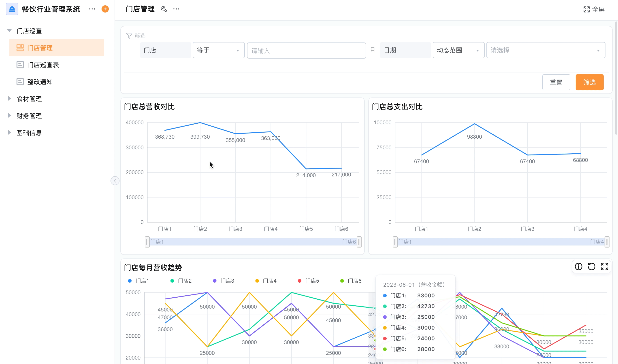Click the 日期 filter field label

tap(405, 50)
